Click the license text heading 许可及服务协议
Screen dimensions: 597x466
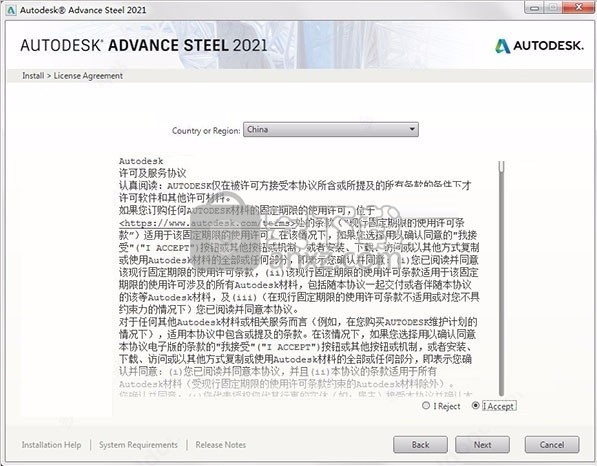153,173
